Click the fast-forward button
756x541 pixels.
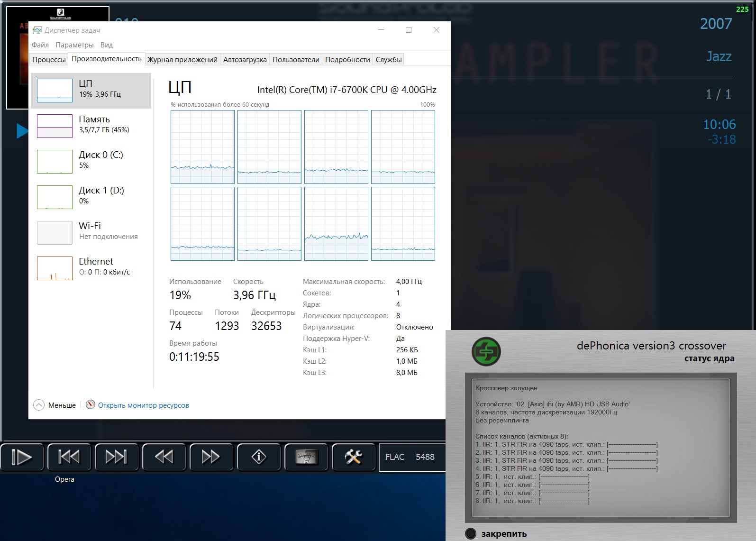(211, 457)
